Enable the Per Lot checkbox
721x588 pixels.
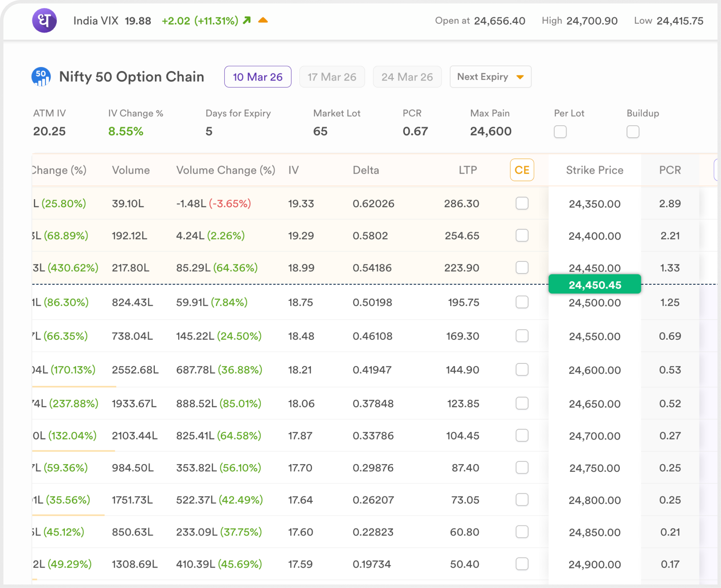tap(560, 131)
